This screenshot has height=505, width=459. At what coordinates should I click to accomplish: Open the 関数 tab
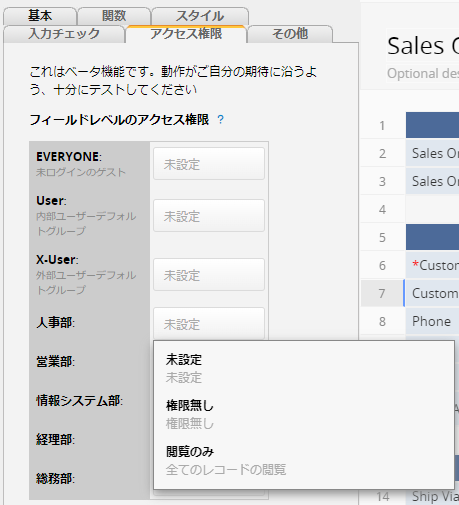114,16
